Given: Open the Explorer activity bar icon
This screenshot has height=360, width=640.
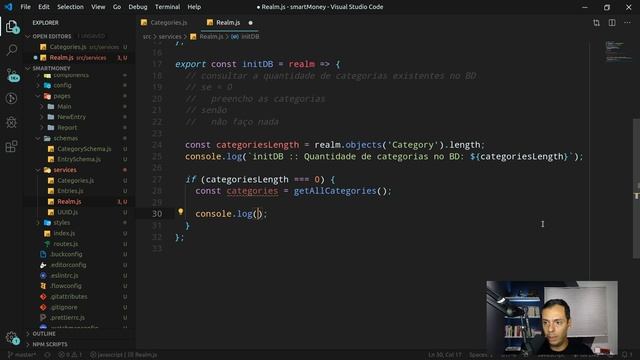Looking at the screenshot, I should (12, 27).
